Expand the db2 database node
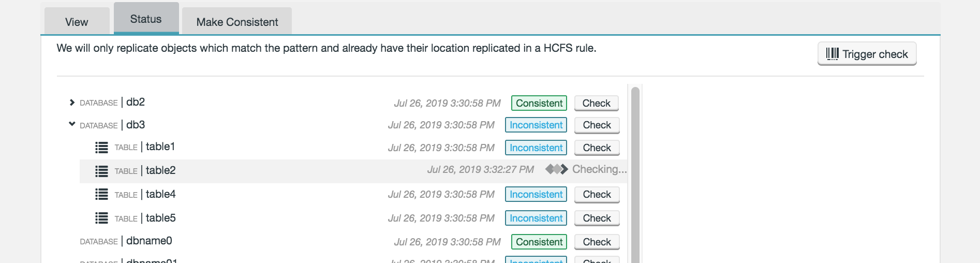Image resolution: width=980 pixels, height=263 pixels. 72,103
